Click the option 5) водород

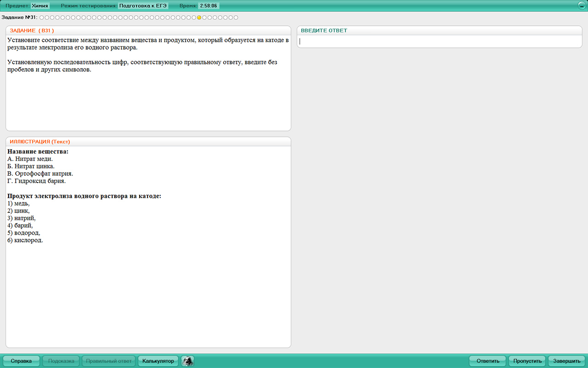pos(24,233)
